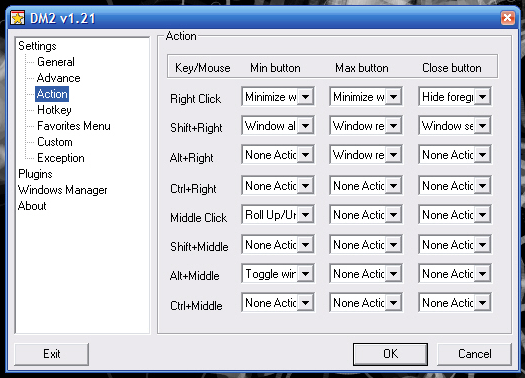Click the Max button column header
The image size is (525, 378).
pos(362,68)
